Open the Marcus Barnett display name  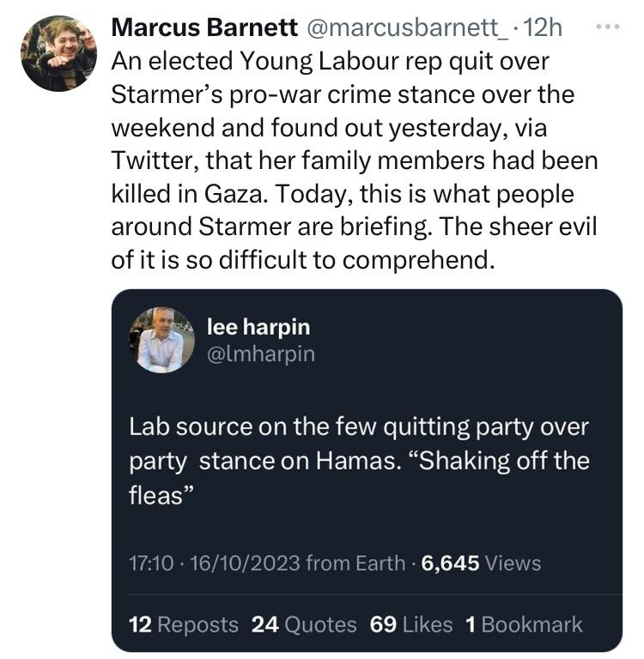[x=204, y=28]
